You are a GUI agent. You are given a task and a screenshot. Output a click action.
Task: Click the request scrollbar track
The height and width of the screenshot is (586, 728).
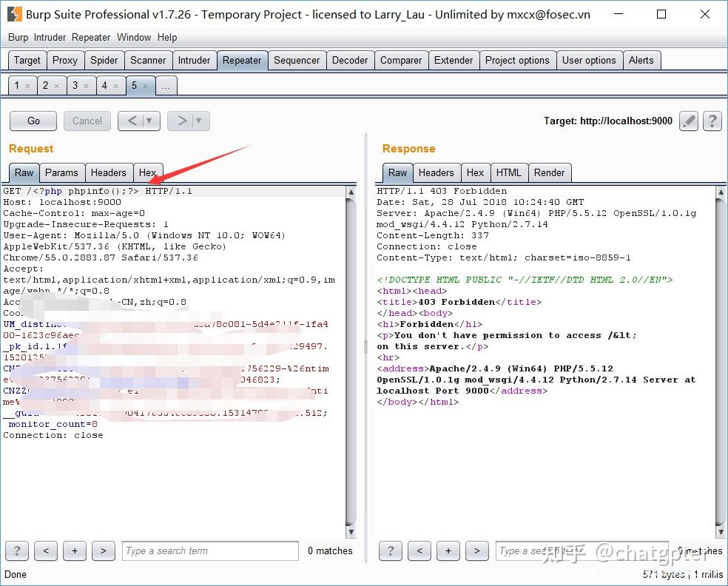pos(351,363)
